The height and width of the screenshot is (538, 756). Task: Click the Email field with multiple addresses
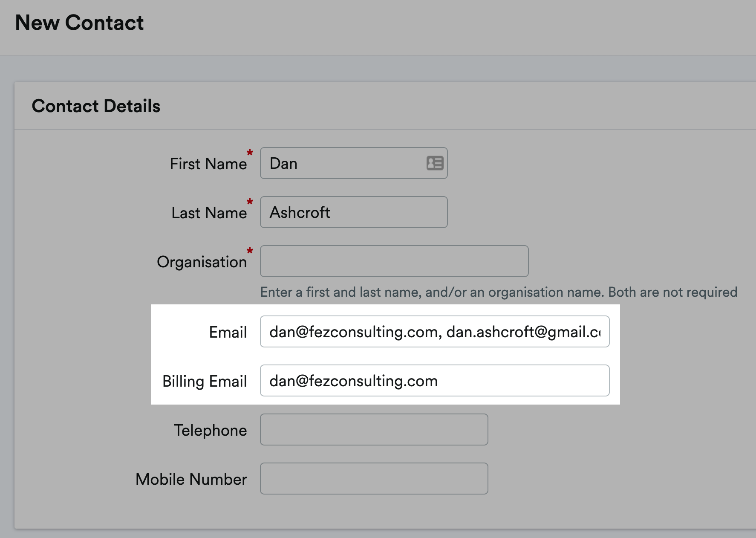pos(435,332)
